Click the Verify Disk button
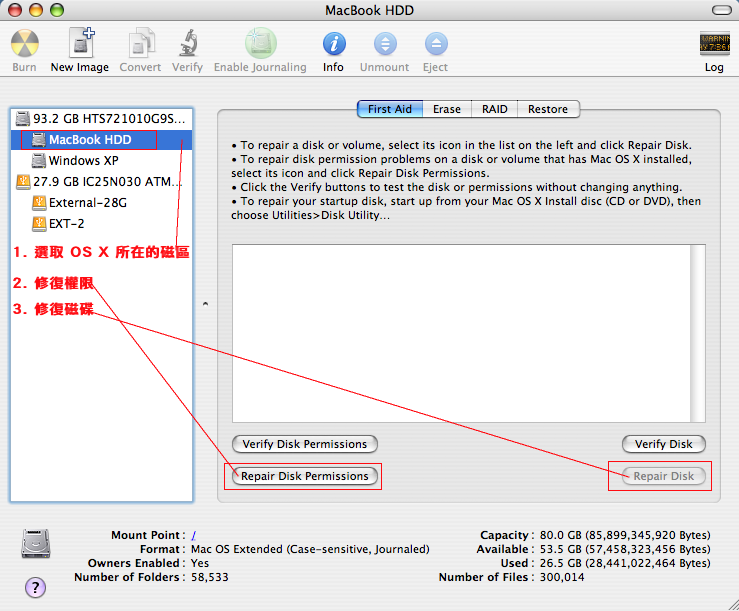Image resolution: width=739 pixels, height=611 pixels. 664,444
